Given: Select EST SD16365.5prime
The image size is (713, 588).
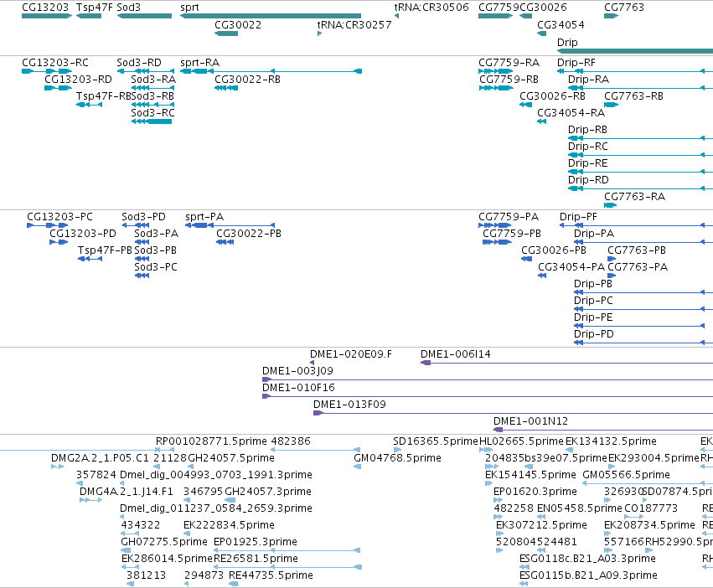Looking at the screenshot, I should pyautogui.click(x=436, y=441).
